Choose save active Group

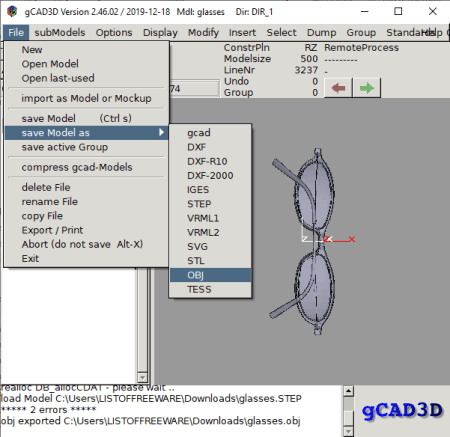tap(86, 147)
